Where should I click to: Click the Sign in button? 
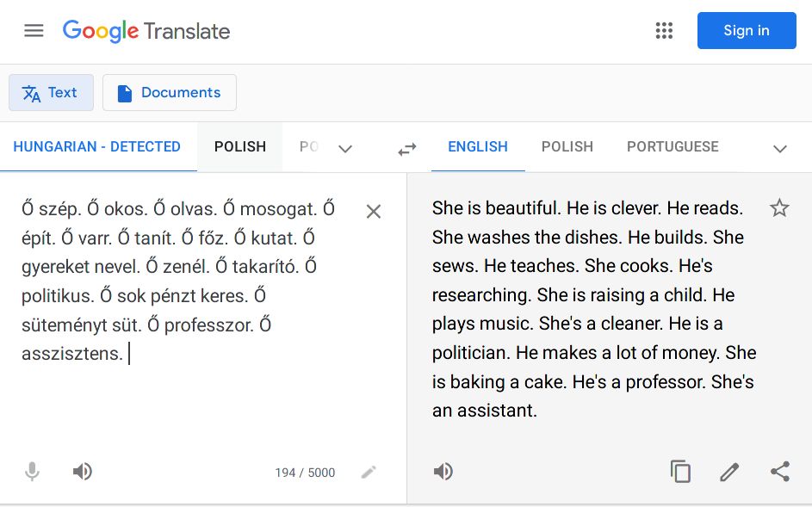746,30
